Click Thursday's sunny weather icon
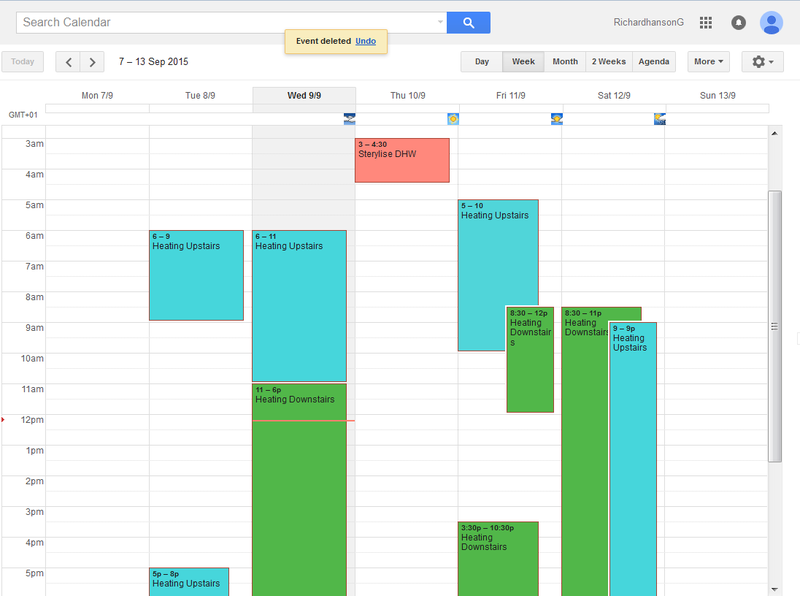This screenshot has width=800, height=596. click(x=453, y=119)
